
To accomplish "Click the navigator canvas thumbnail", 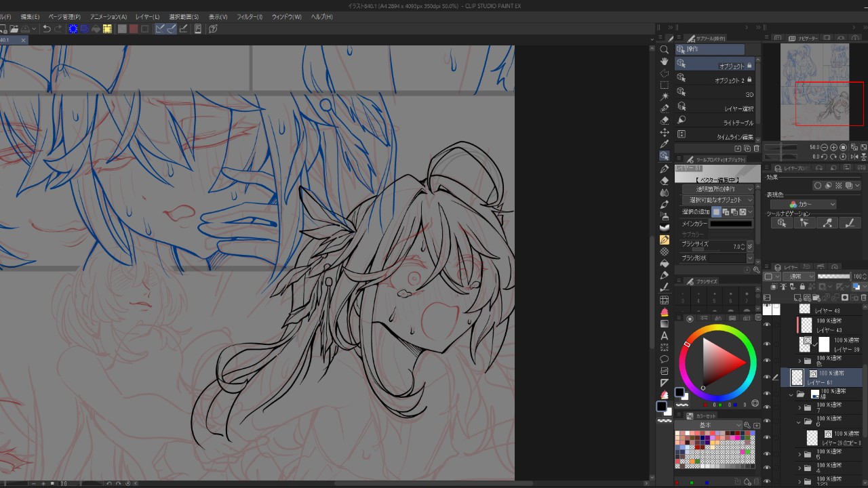I will click(x=814, y=91).
